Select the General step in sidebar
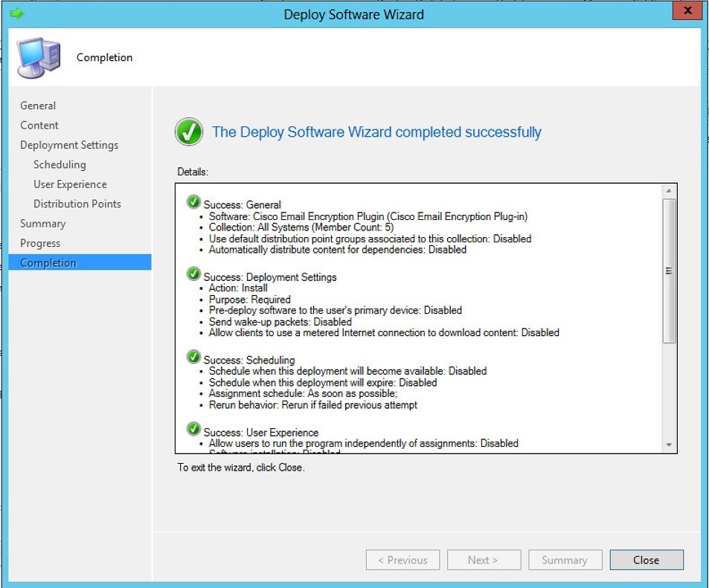The width and height of the screenshot is (709, 588). click(x=38, y=106)
